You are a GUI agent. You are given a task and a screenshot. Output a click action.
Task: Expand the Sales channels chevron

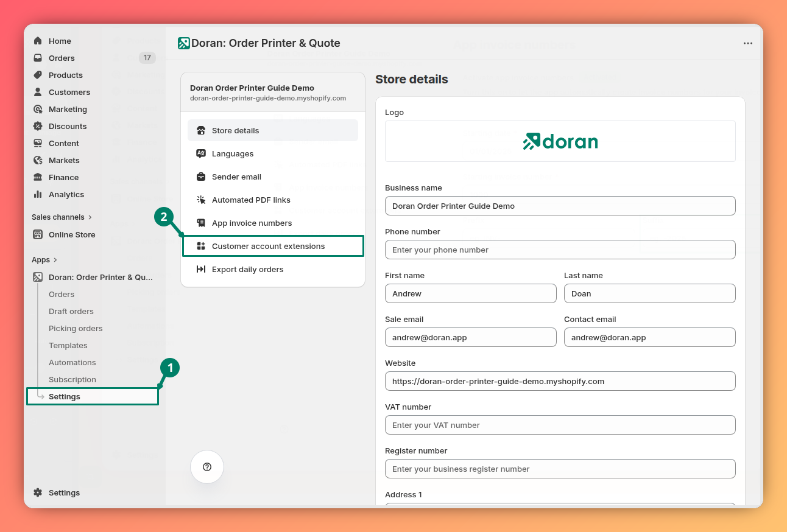tap(90, 217)
